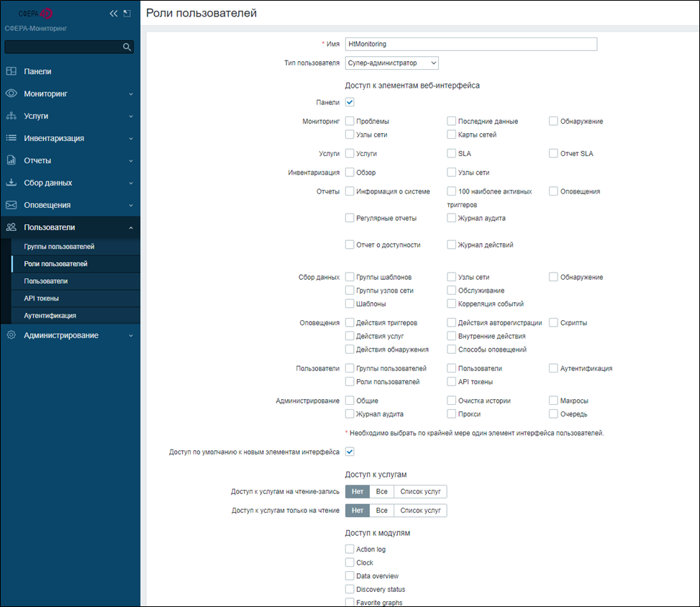700x607 pixels.
Task: Open Группы пользователей submenu item
Action: [x=59, y=247]
